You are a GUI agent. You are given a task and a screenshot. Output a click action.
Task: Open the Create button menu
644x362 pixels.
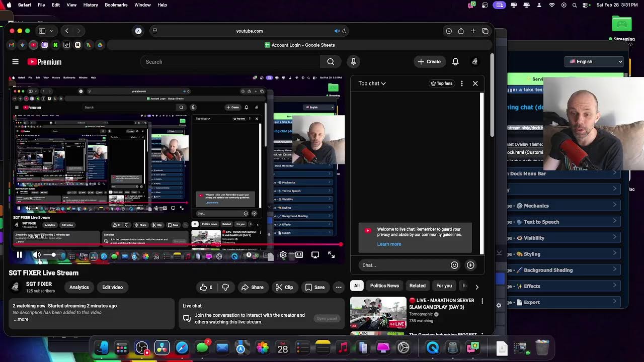[429, 62]
